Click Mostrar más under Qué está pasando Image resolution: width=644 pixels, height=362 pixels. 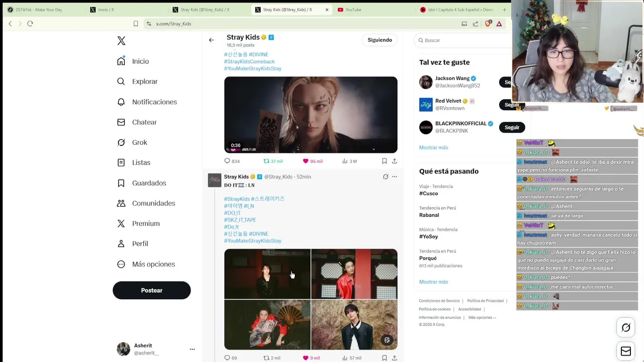(x=433, y=282)
